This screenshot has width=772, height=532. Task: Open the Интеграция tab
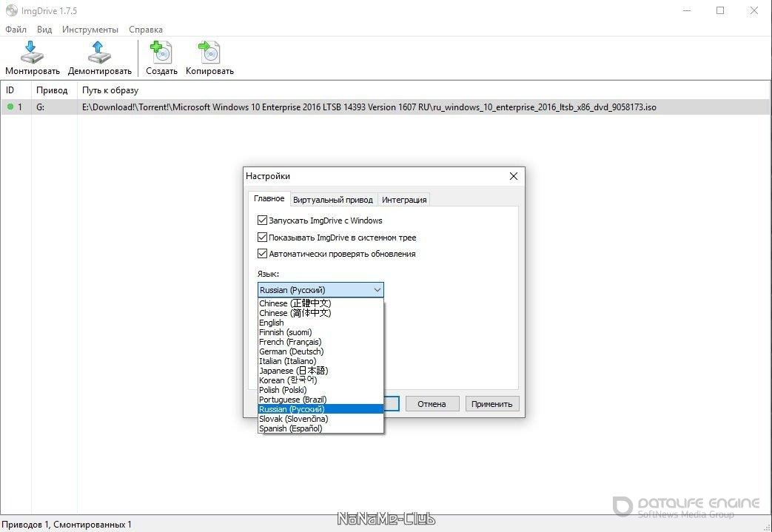(x=404, y=200)
